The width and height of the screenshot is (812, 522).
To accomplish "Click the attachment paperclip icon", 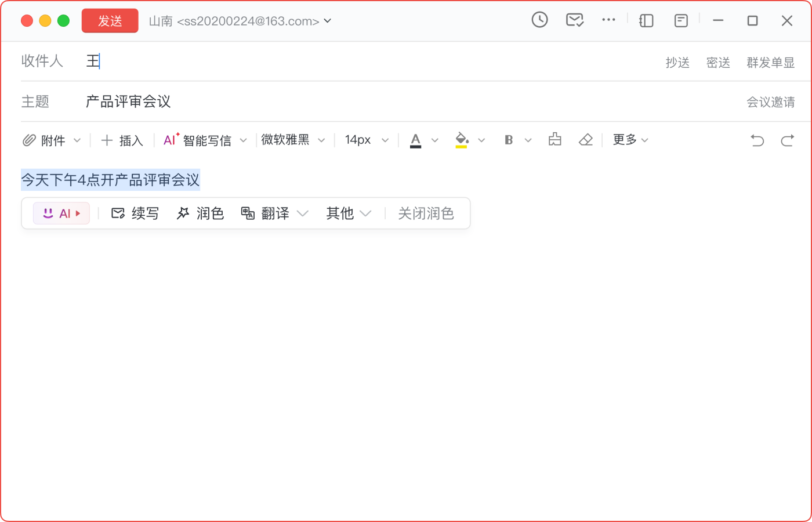I will pos(29,140).
